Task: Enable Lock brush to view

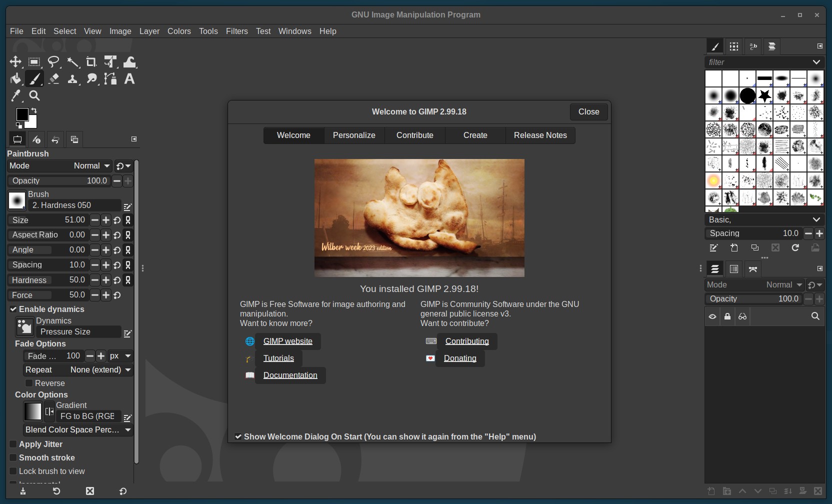Action: tap(13, 471)
